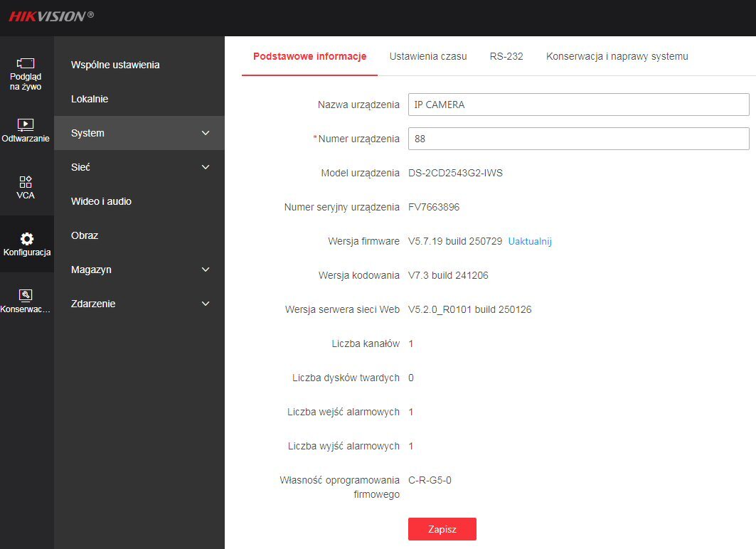Click the Numer seryjny urządzenia label
The image size is (756, 549).
pos(342,207)
